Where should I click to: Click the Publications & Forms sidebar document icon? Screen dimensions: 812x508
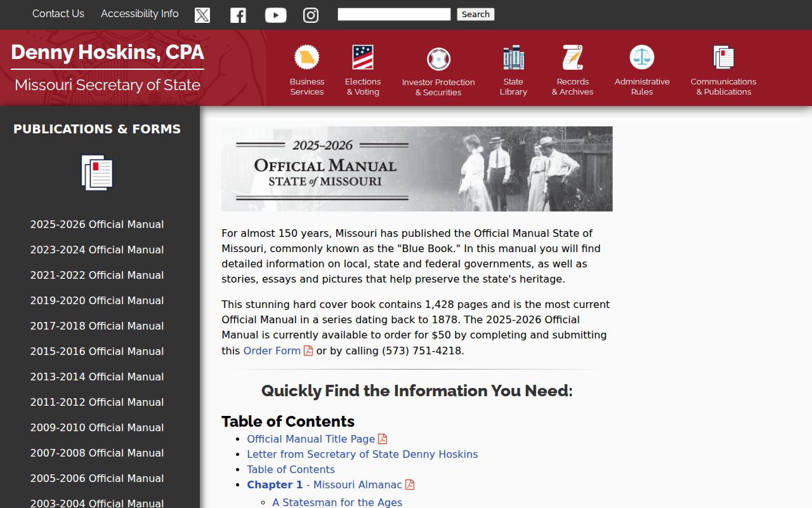coord(97,173)
